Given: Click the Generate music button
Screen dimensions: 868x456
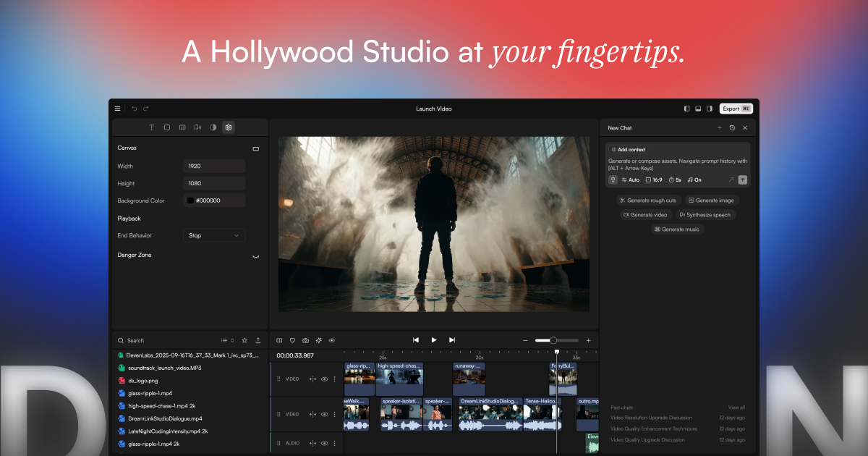Looking at the screenshot, I should [x=677, y=229].
